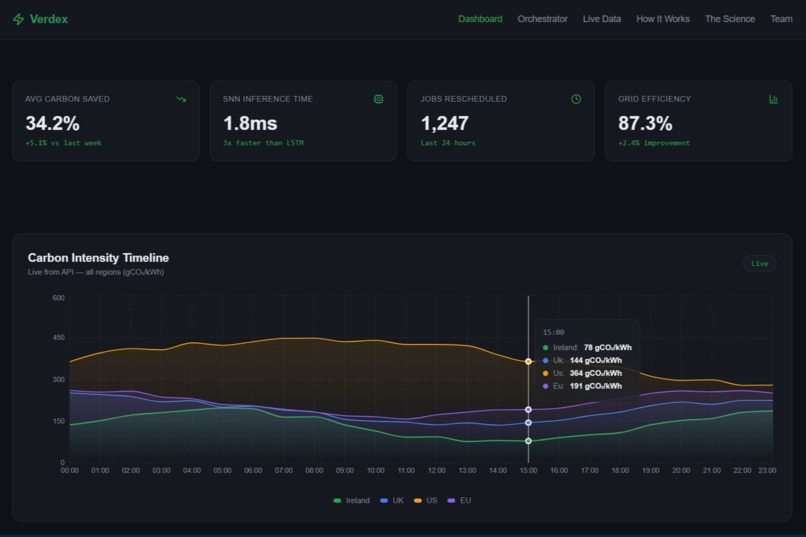The image size is (806, 537).
Task: Click the Us 364 gCO₂/kWh tooltip row
Action: 582,374
